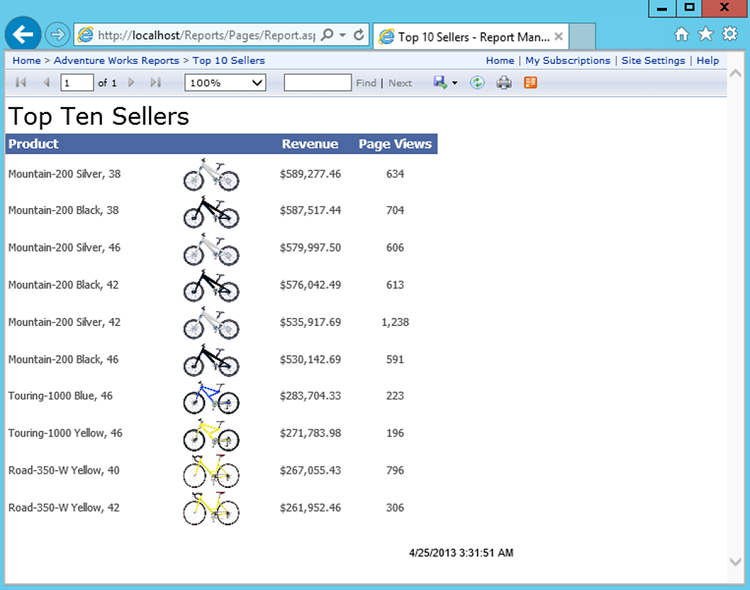Click the Mountain-200 Silver, 46 bike image
The height and width of the screenshot is (590, 750).
tap(211, 249)
